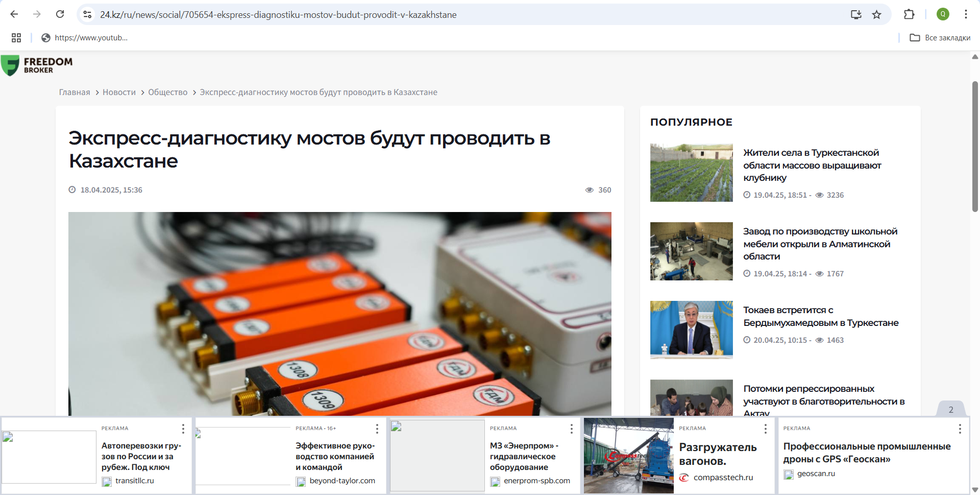Screen dimensions: 980x495
Task: Open ad options for Разгружатель вагонов ad
Action: (765, 429)
